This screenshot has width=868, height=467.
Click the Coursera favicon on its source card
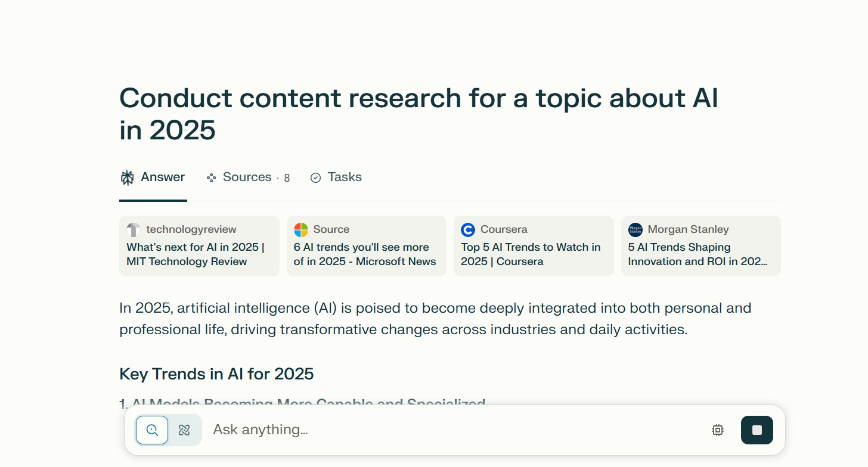pyautogui.click(x=469, y=229)
